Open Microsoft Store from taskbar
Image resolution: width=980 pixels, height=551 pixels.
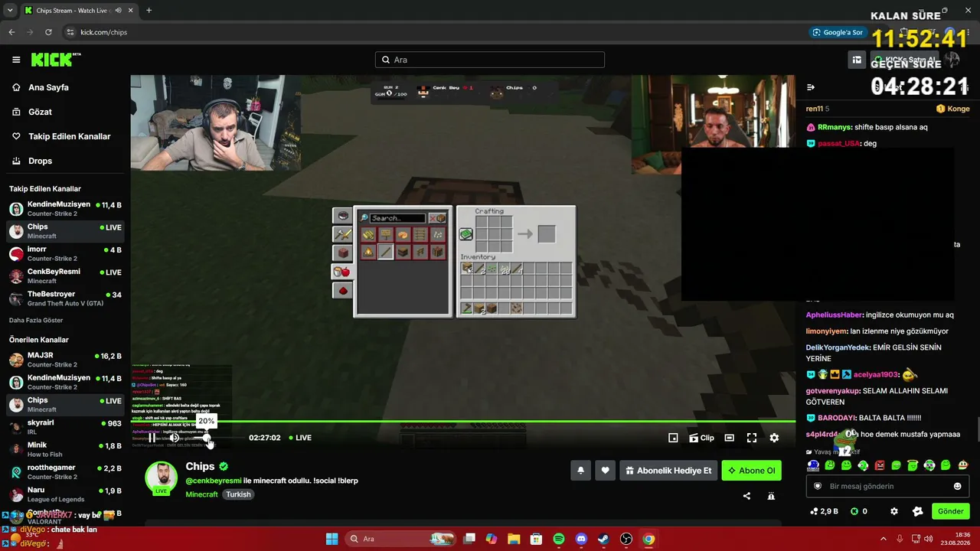coord(537,539)
